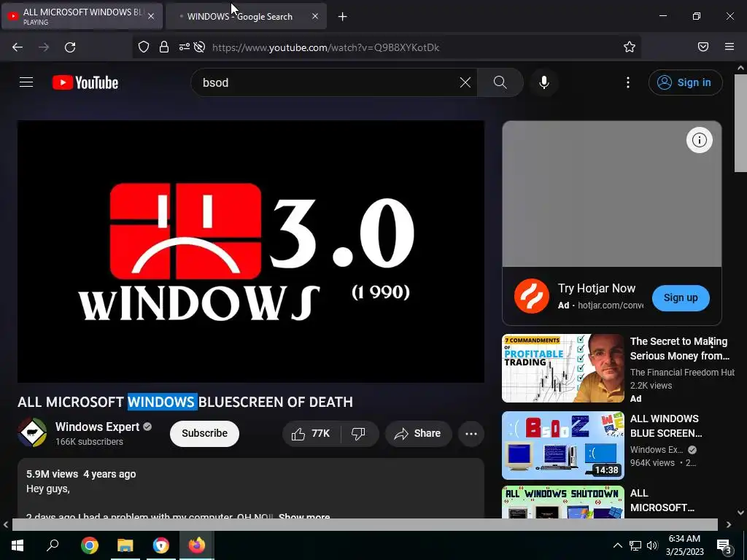Click the ad info icon
This screenshot has height=560, width=747.
(x=699, y=140)
